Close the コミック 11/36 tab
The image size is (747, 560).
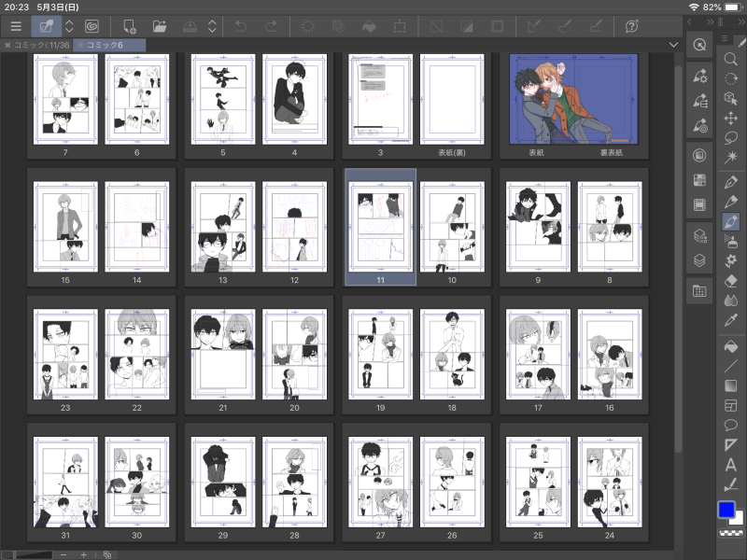(7, 45)
